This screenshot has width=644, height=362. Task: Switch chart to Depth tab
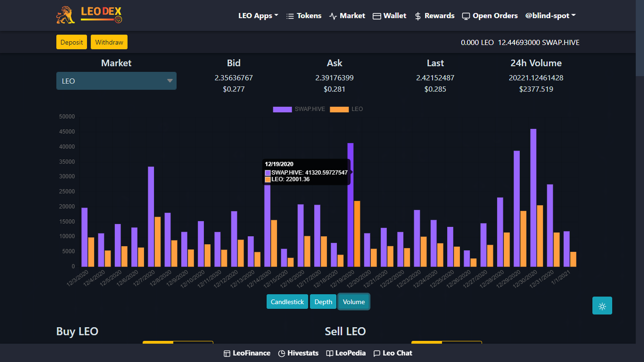[323, 302]
